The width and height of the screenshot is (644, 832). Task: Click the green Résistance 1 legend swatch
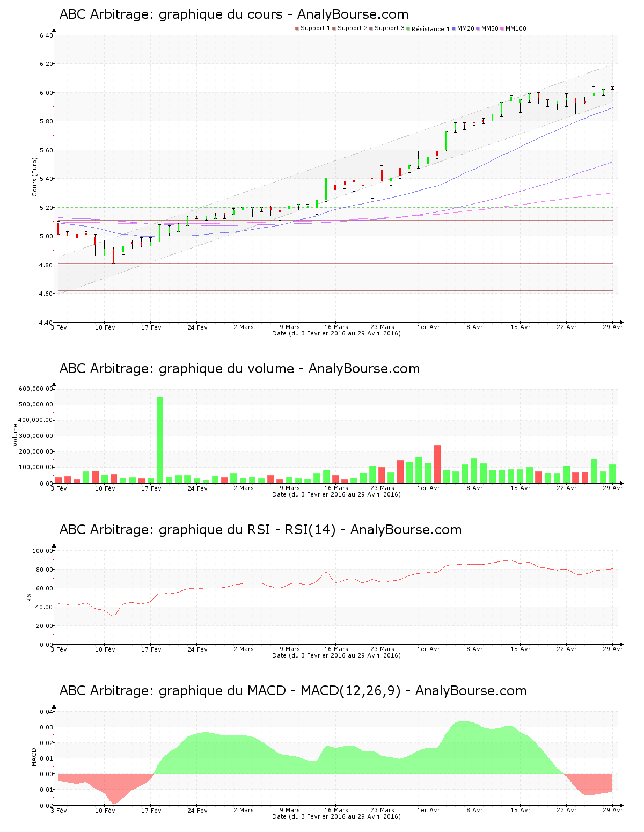[408, 29]
